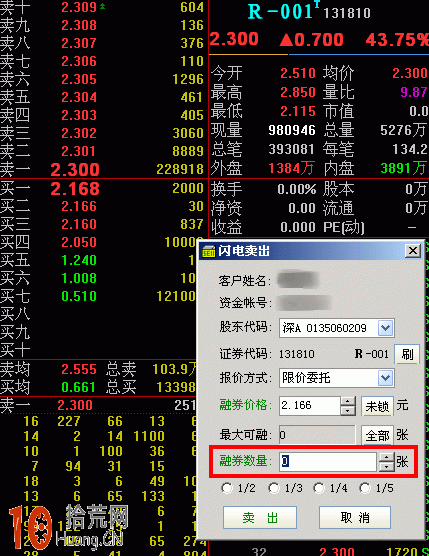Click 量比 value 9.87
429x556 pixels.
[x=414, y=92]
